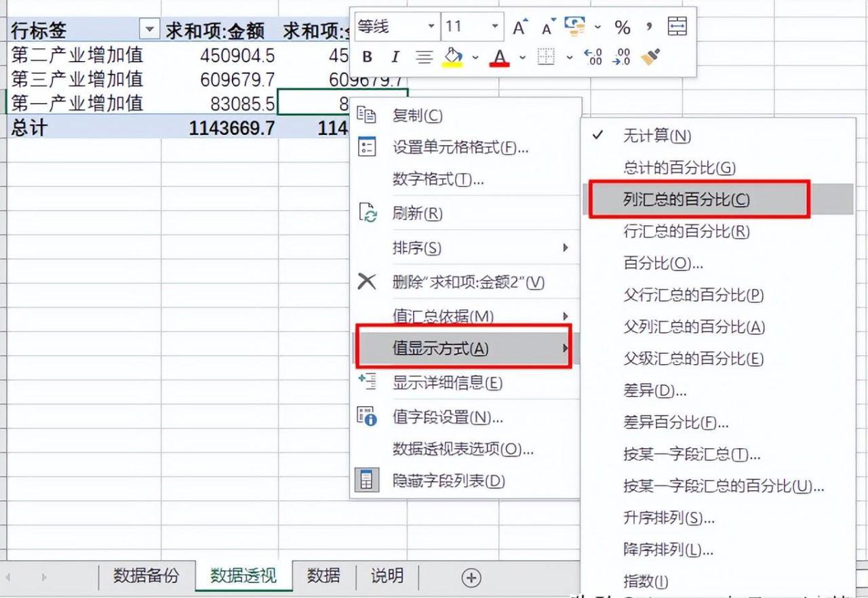Image resolution: width=868 pixels, height=598 pixels.
Task: Click the borders icon in mini toolbar
Action: (x=546, y=57)
